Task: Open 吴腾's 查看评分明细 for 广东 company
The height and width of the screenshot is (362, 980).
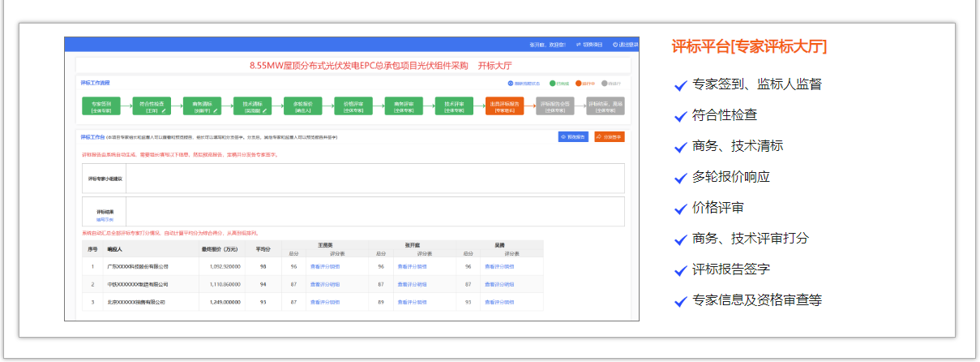Action: pos(499,265)
